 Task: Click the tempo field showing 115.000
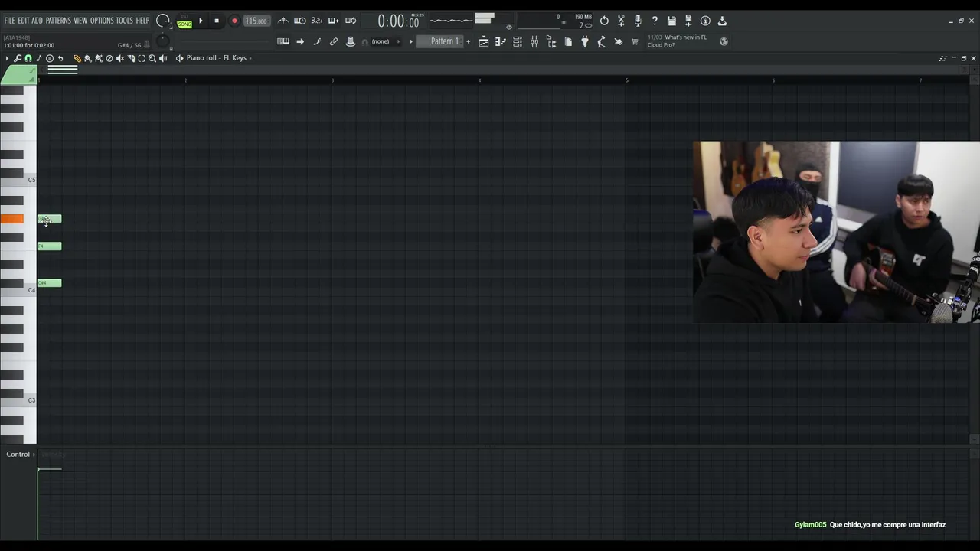256,21
